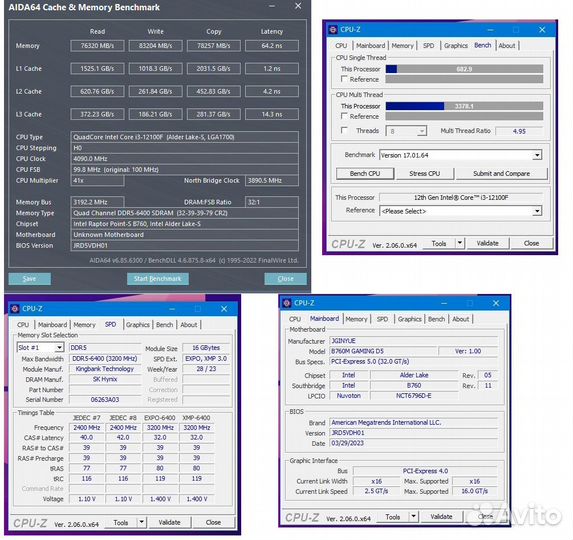Click Submit and Compare button
Image resolution: width=573 pixels, height=540 pixels.
pyautogui.click(x=501, y=174)
